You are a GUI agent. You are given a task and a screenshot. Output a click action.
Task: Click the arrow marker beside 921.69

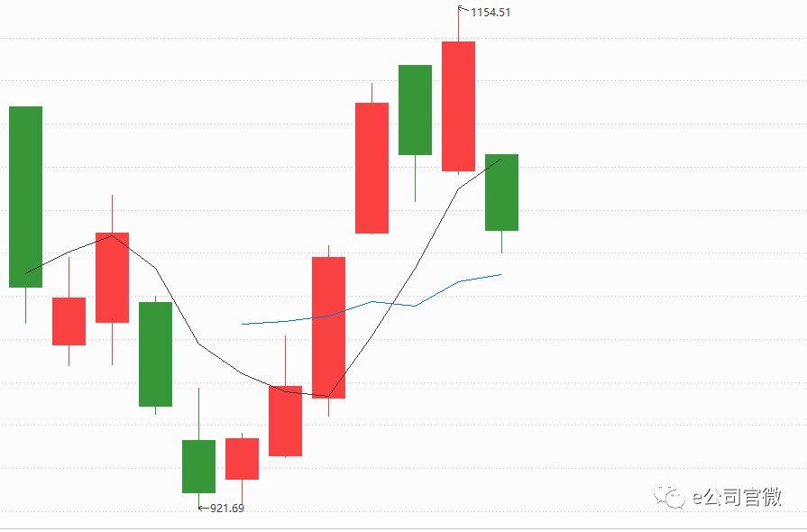click(202, 508)
